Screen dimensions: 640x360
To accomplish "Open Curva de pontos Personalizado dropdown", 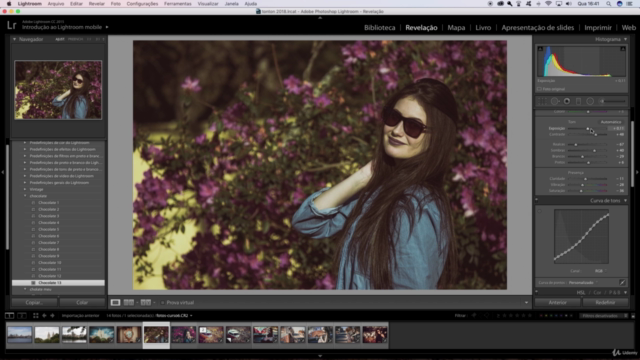I will (583, 282).
